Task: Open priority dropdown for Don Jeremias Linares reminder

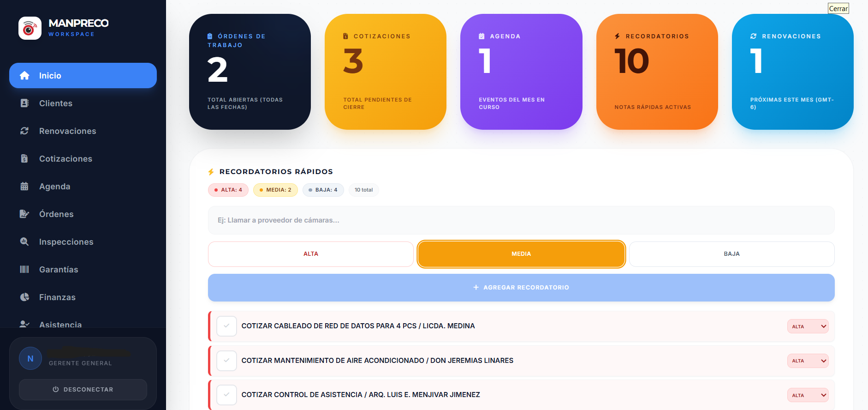Action: point(808,361)
